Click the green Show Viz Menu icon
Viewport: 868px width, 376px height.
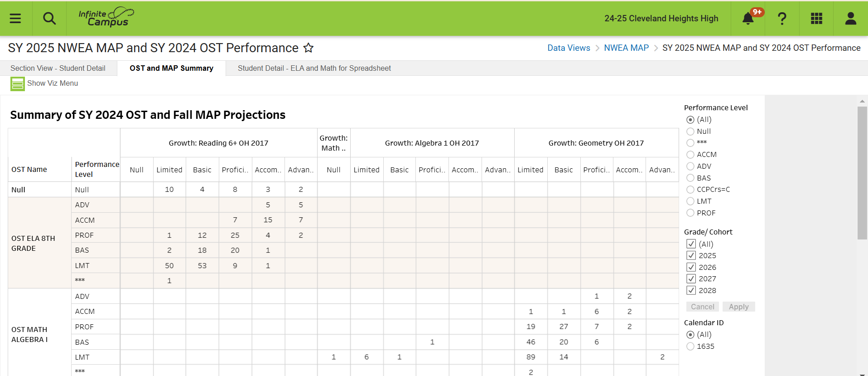18,83
